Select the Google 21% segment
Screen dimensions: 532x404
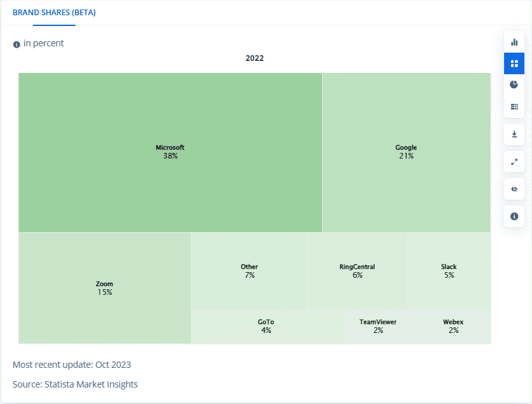click(x=406, y=151)
